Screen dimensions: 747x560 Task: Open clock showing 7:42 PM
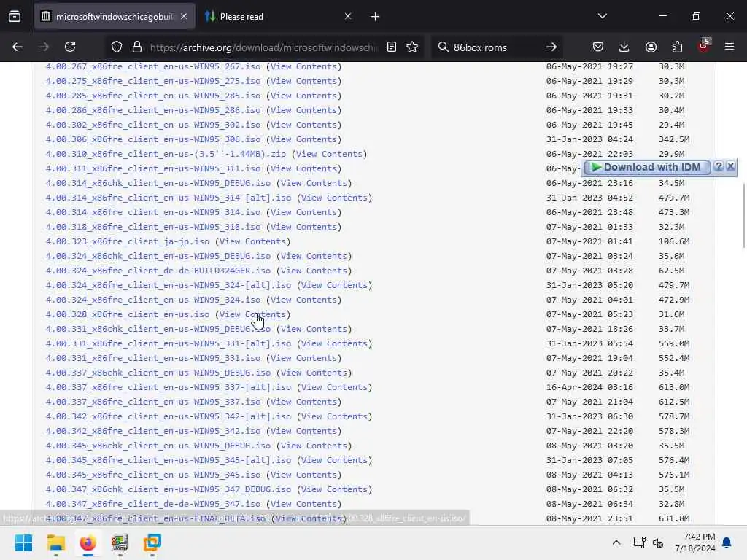tap(694, 542)
